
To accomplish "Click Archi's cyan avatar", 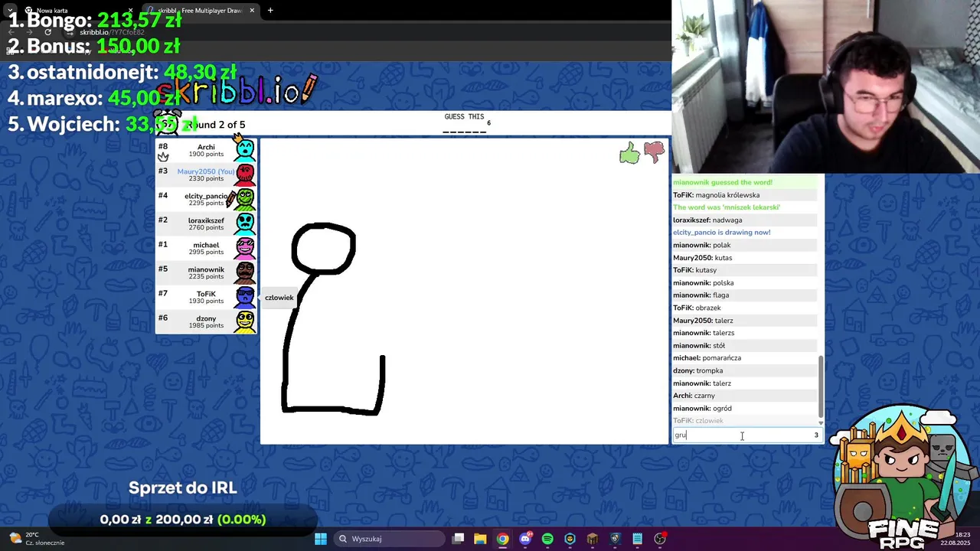I will (245, 149).
